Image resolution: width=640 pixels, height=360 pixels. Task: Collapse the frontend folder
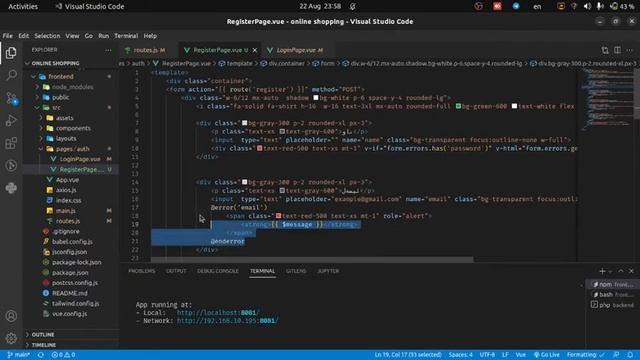tap(60, 76)
